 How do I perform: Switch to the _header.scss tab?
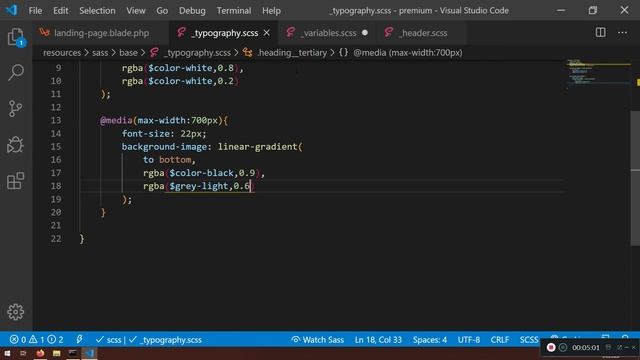point(422,33)
